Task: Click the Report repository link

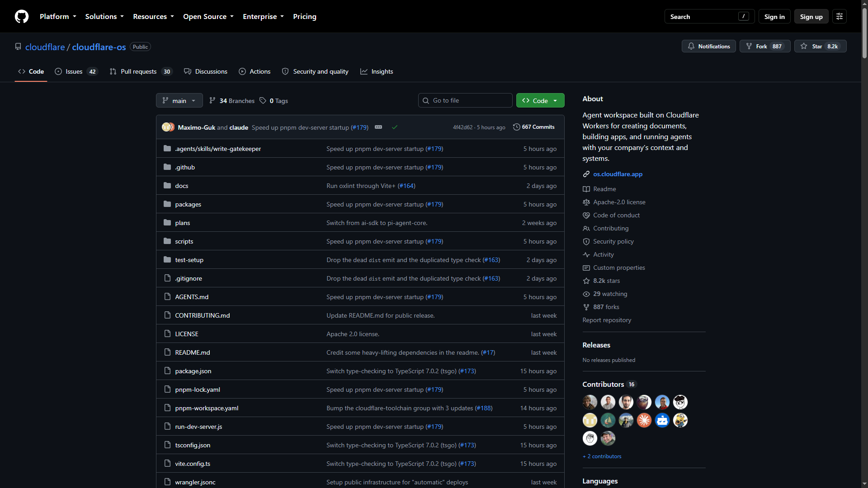Action: click(x=607, y=320)
